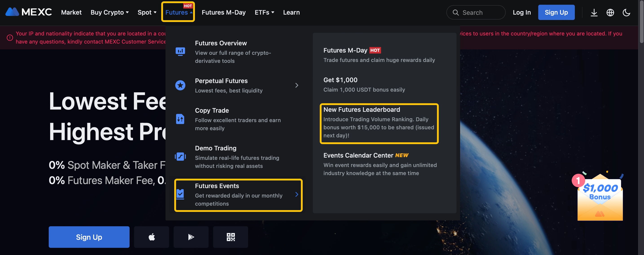Expand the Buy Crypto dropdown

(110, 12)
